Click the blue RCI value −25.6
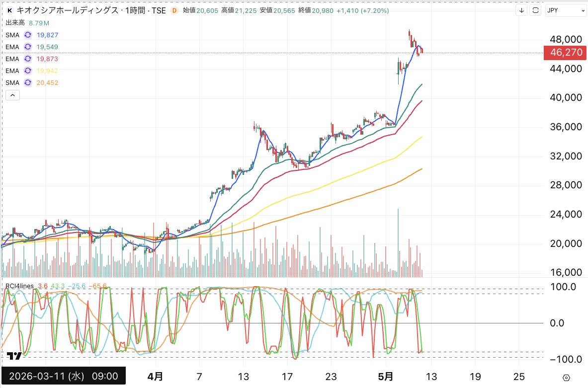 [77, 286]
